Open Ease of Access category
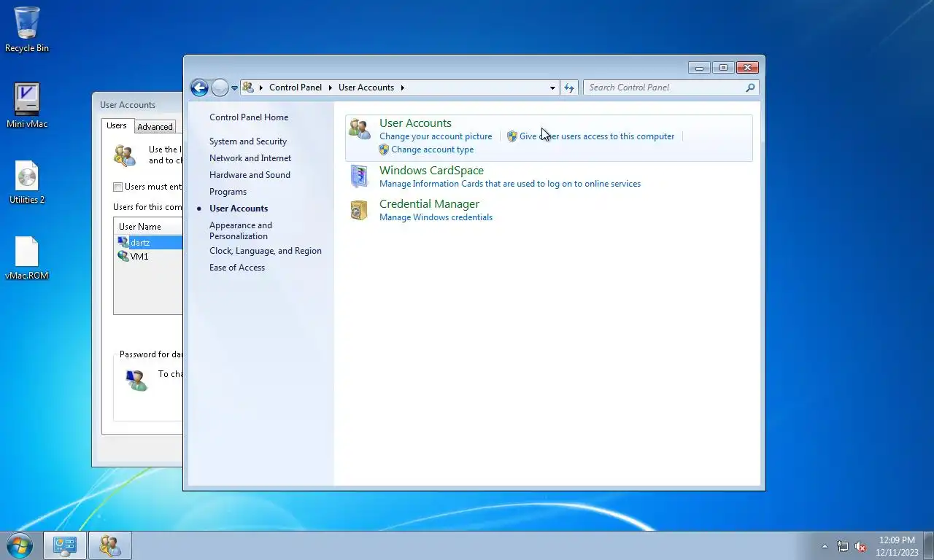This screenshot has width=934, height=560. point(237,268)
